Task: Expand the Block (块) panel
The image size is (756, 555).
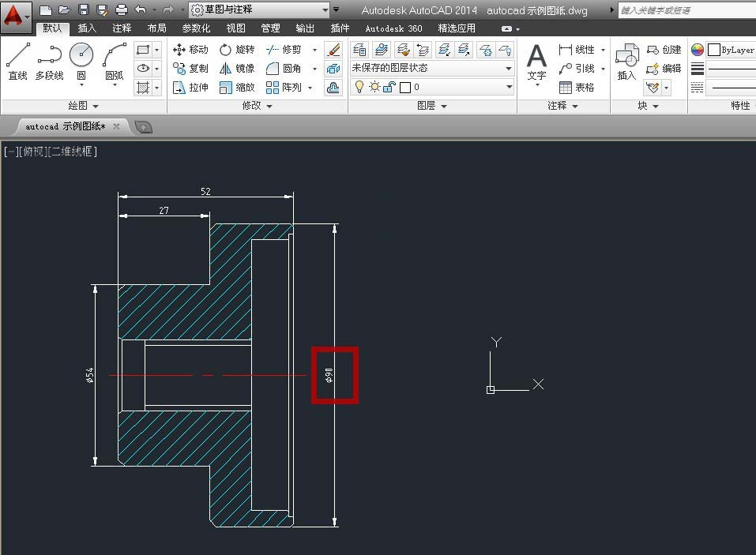Action: (648, 106)
